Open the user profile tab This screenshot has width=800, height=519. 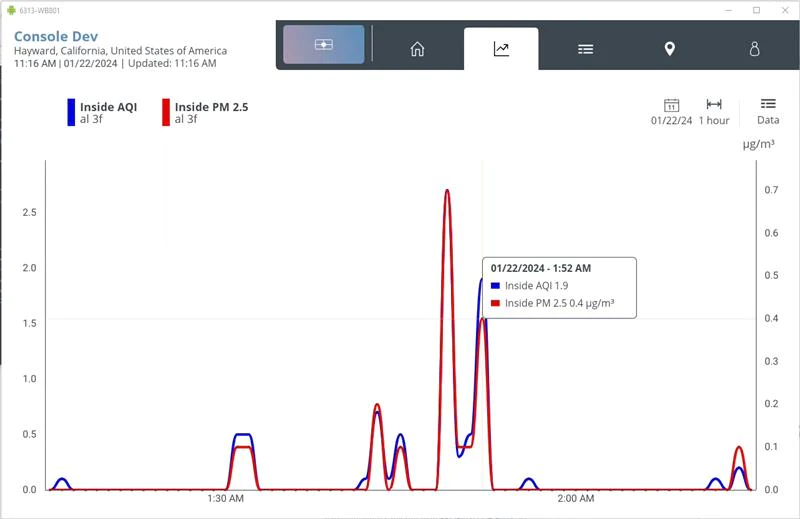pyautogui.click(x=755, y=49)
